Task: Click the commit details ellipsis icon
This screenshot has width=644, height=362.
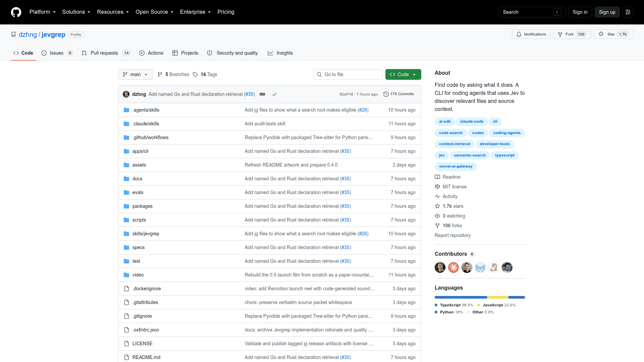Action: pos(262,94)
